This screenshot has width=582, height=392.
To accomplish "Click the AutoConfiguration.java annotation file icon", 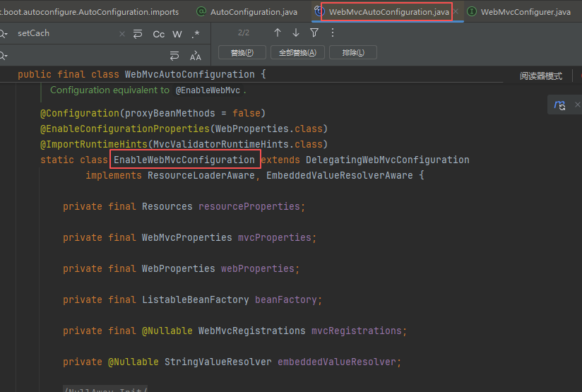I will click(x=201, y=12).
